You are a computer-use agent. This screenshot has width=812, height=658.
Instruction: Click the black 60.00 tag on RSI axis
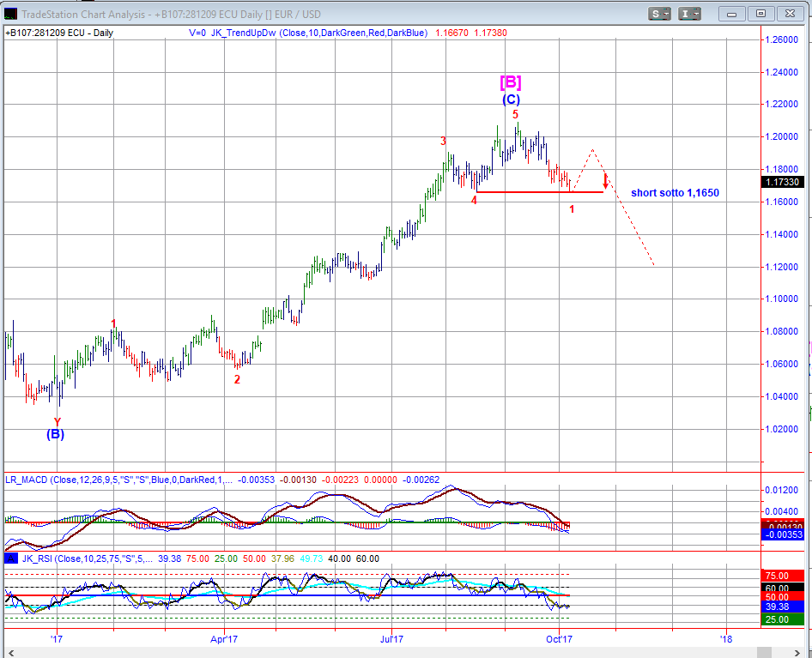783,588
